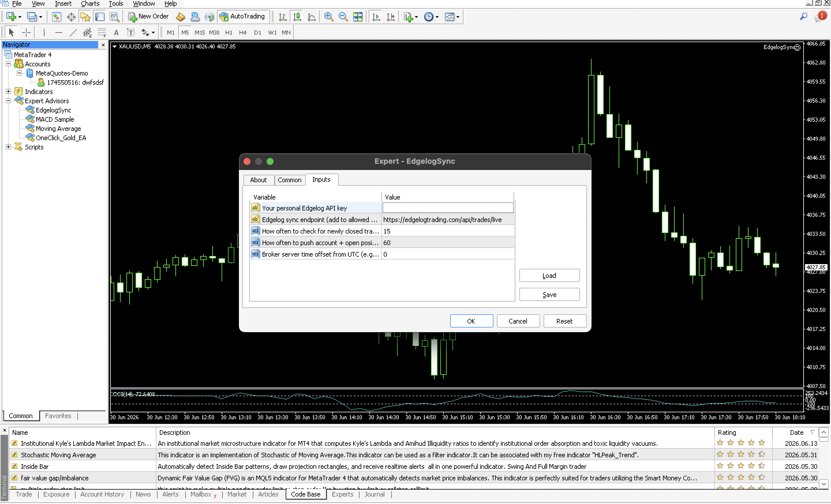Open the Periodicity clock dropdown
The width and height of the screenshot is (831, 504).
(x=431, y=16)
